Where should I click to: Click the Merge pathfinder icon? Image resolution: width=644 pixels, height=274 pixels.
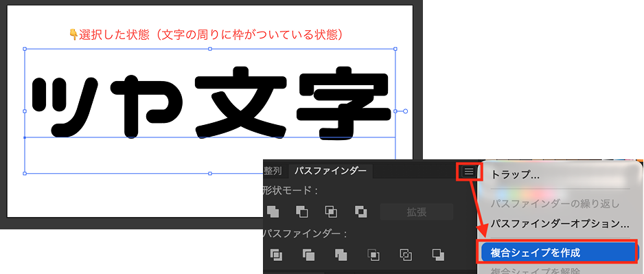tap(341, 255)
